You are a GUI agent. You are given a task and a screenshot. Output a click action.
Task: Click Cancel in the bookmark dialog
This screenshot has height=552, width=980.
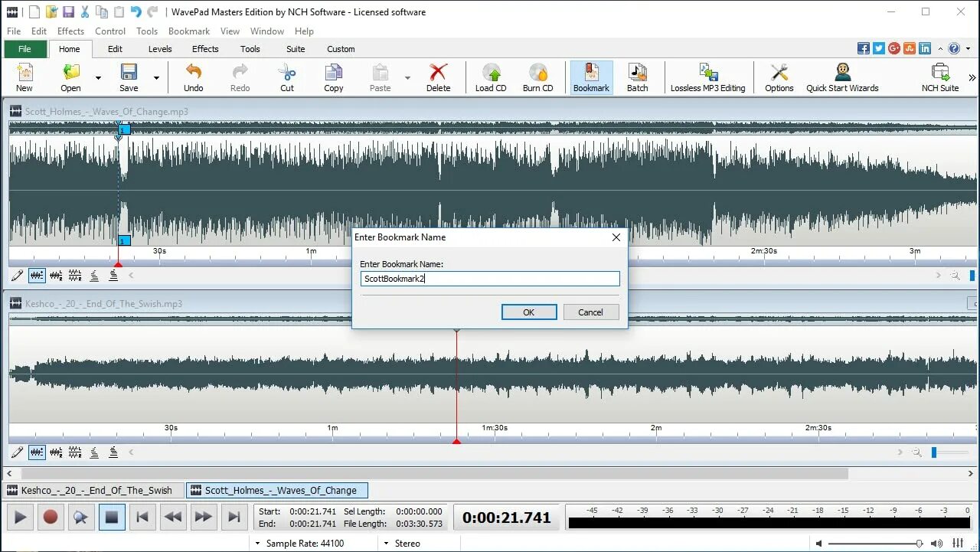590,312
